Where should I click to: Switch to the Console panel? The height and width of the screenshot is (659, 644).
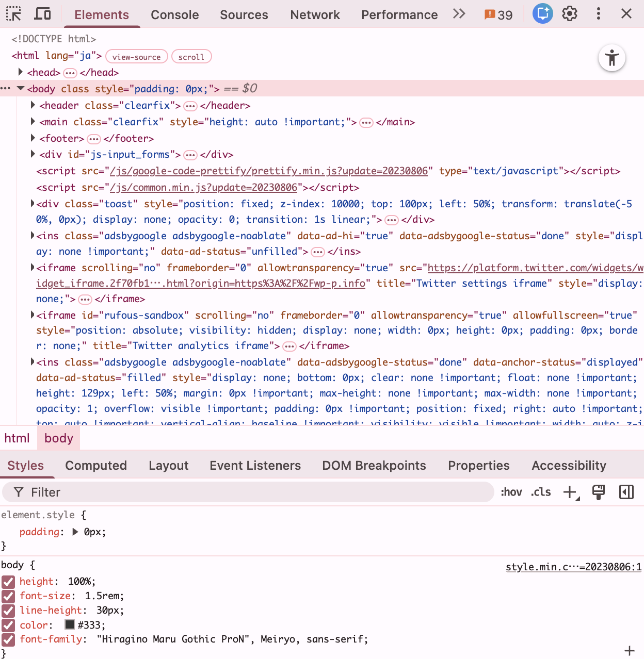[x=174, y=14]
